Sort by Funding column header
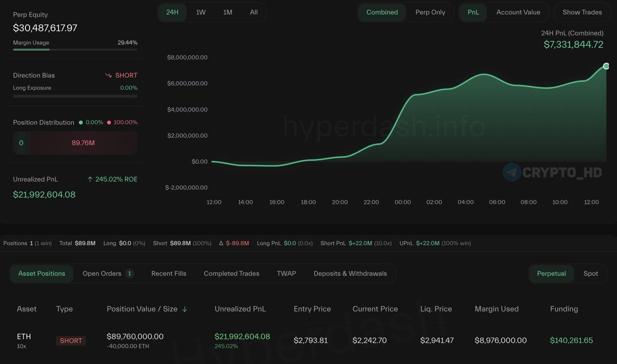 tap(564, 309)
